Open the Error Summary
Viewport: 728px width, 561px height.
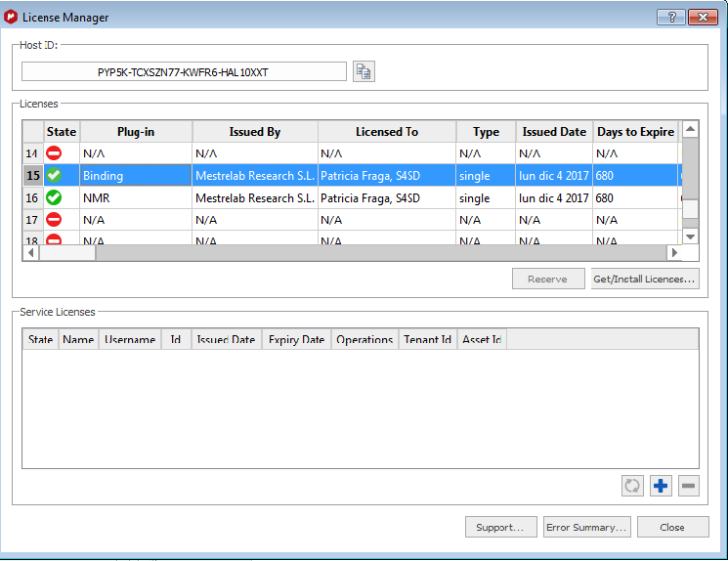coord(586,527)
